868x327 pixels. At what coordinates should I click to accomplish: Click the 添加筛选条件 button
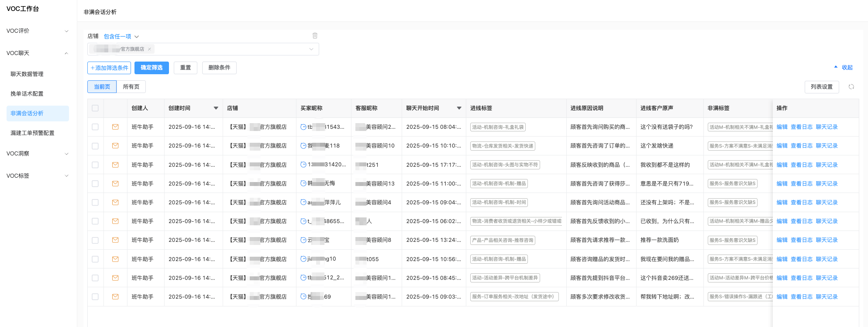click(109, 68)
